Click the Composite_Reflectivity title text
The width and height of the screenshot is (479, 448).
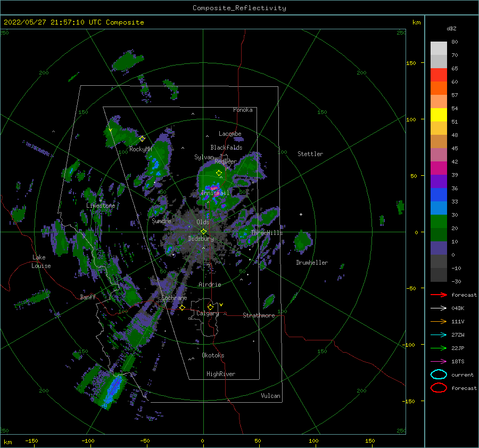click(x=240, y=8)
